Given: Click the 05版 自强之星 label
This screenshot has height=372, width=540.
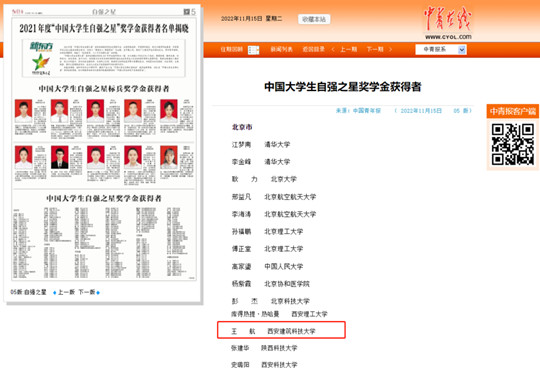Looking at the screenshot, I should coord(28,292).
